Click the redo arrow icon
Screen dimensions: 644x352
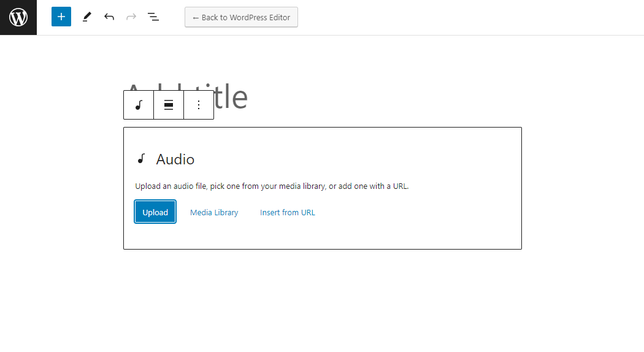click(x=131, y=17)
